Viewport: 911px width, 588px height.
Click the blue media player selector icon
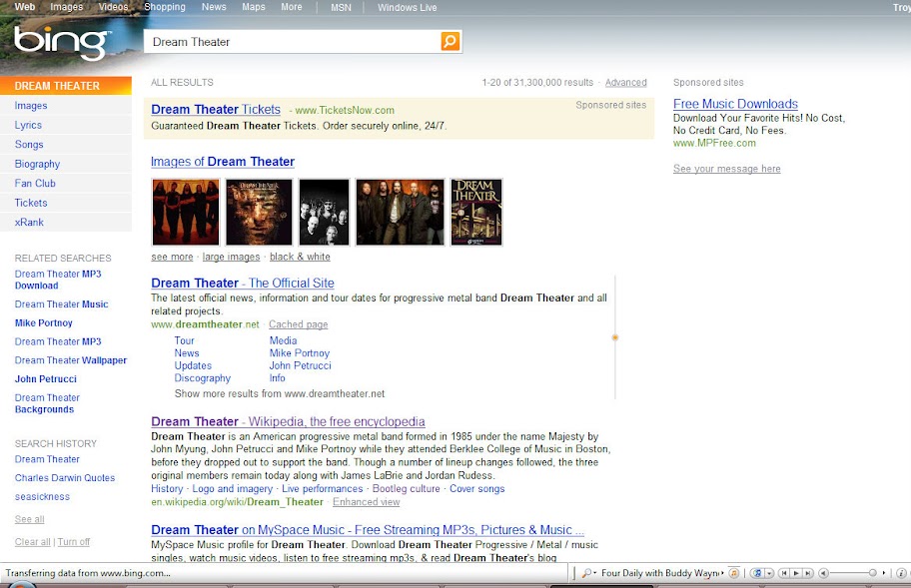click(x=757, y=573)
